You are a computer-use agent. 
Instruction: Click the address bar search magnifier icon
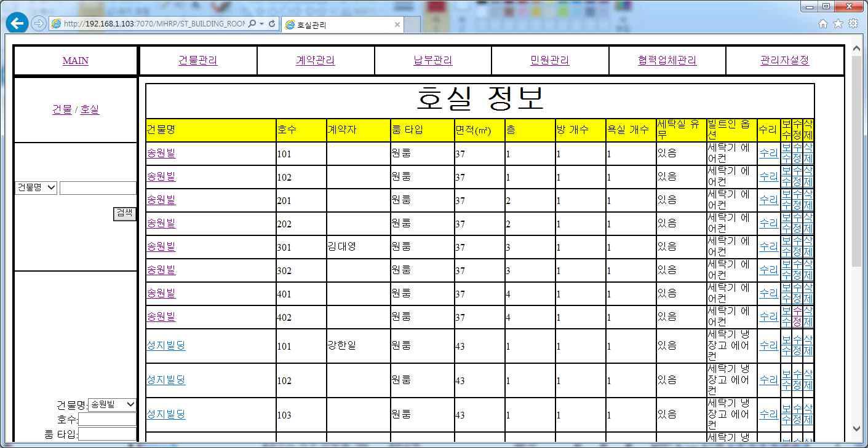[x=252, y=24]
